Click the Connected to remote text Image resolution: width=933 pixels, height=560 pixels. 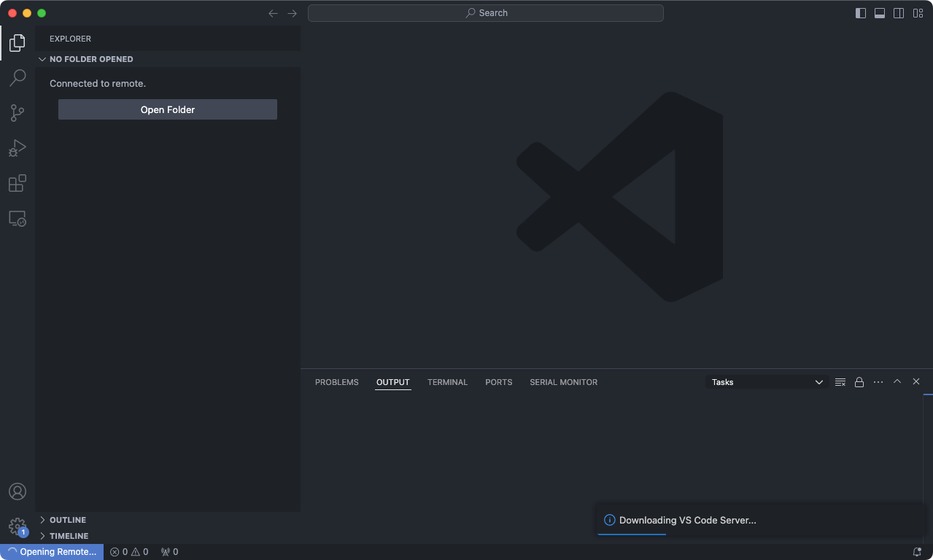[x=98, y=84]
